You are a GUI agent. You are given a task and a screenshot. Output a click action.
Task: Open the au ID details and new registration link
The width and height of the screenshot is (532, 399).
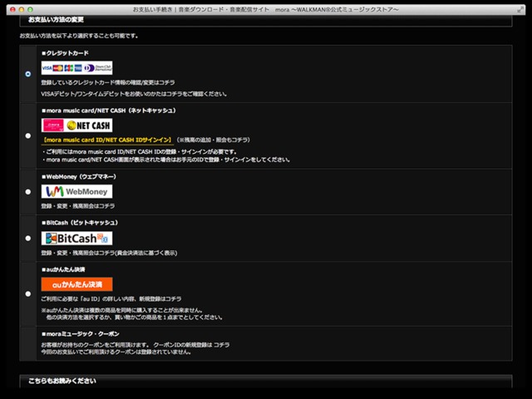click(x=111, y=299)
